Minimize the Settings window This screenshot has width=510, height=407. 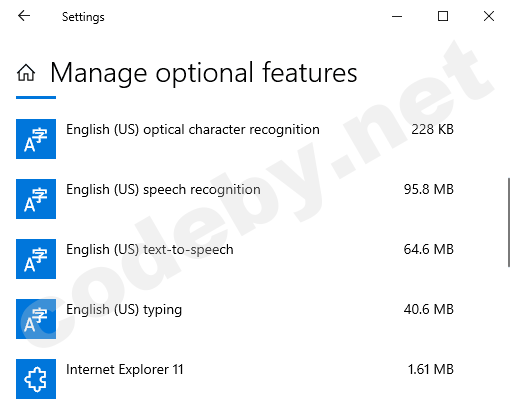397,16
